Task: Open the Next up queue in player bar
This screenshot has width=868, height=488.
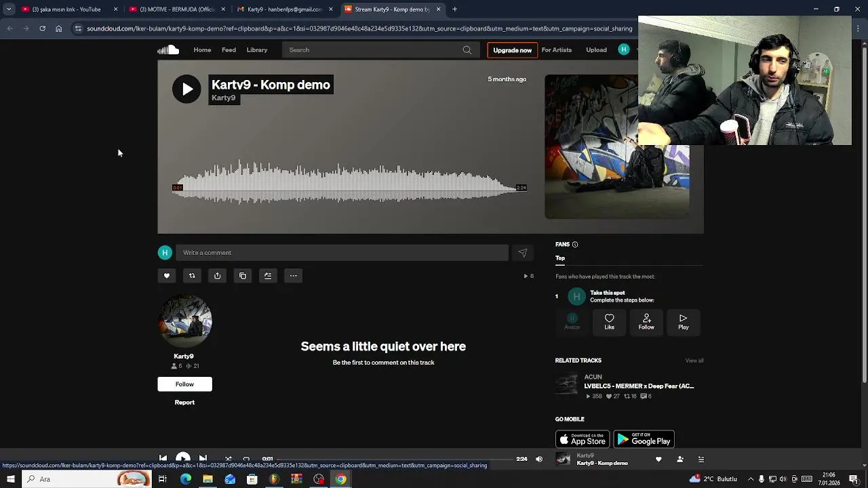Action: 701,459
